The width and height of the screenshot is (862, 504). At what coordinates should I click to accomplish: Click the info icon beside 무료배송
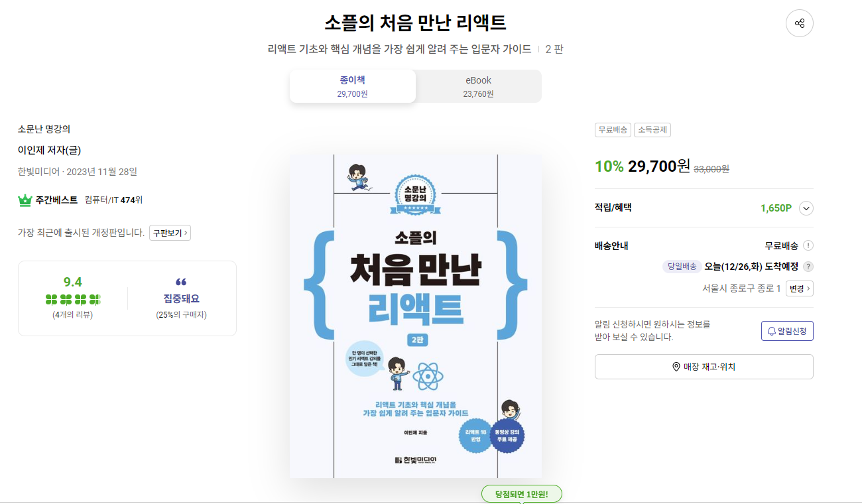click(x=808, y=245)
